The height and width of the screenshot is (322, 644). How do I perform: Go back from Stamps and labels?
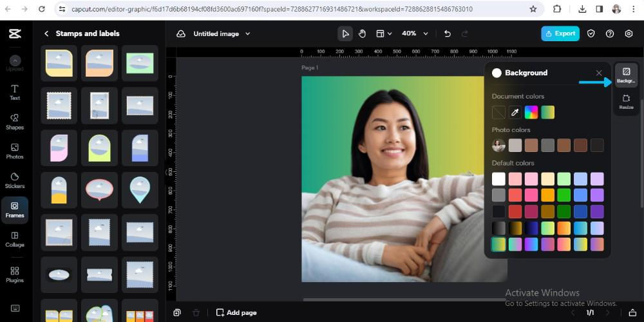[x=46, y=33]
